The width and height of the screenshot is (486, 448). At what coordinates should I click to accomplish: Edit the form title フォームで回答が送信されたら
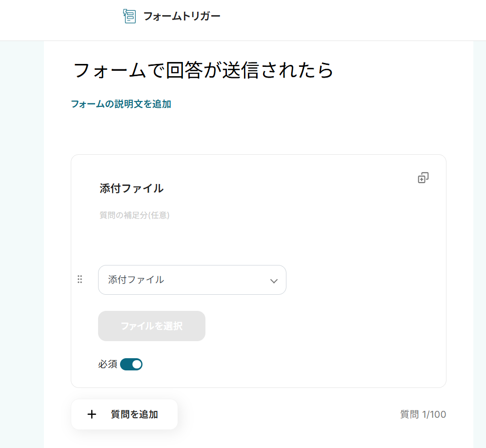(x=203, y=70)
